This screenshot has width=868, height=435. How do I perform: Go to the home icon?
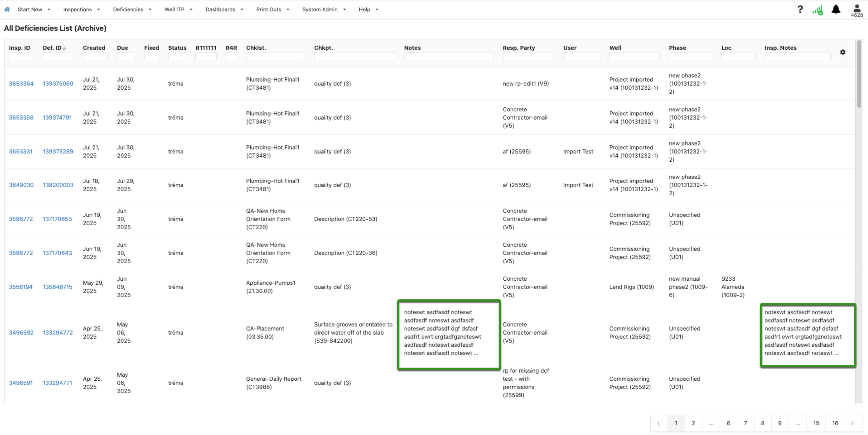[x=7, y=9]
